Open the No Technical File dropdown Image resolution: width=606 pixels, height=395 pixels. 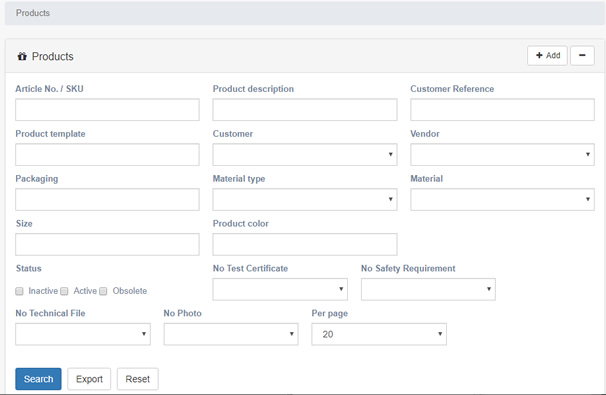tap(83, 334)
